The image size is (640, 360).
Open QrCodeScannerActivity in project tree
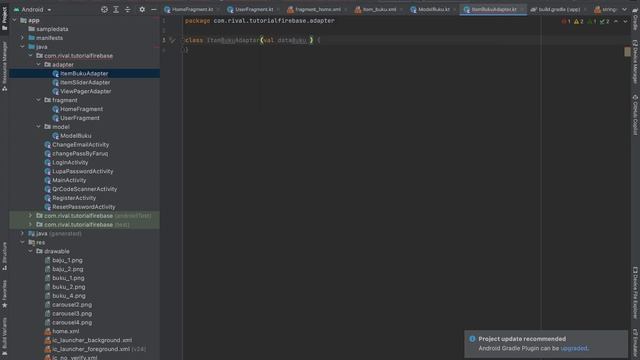[x=80, y=189]
